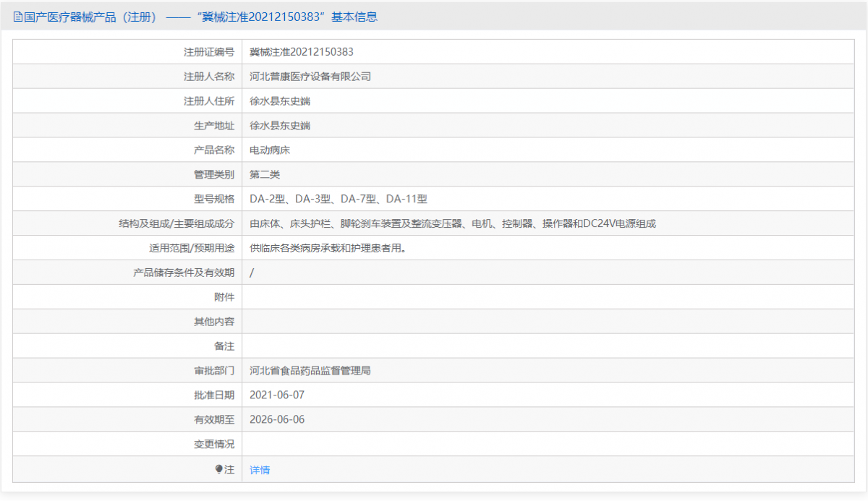Click the 生产地址 row label
This screenshot has width=868, height=501.
[x=214, y=126]
